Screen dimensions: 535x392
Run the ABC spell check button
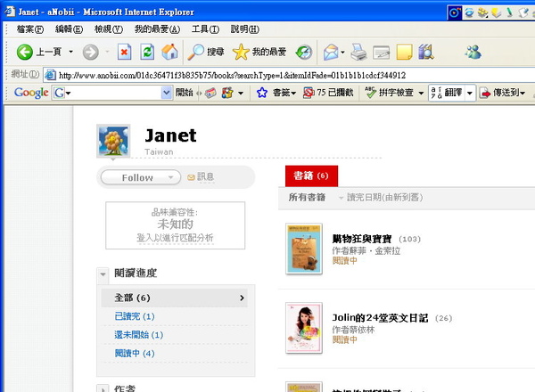point(389,93)
